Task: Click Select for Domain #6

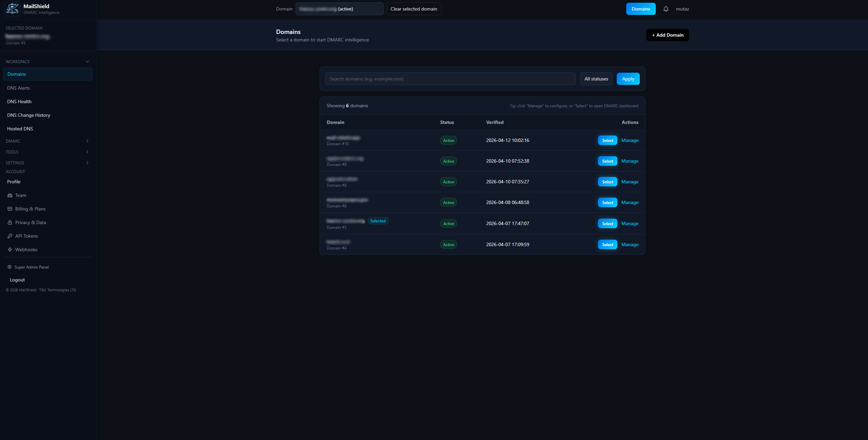Action: tap(607, 202)
